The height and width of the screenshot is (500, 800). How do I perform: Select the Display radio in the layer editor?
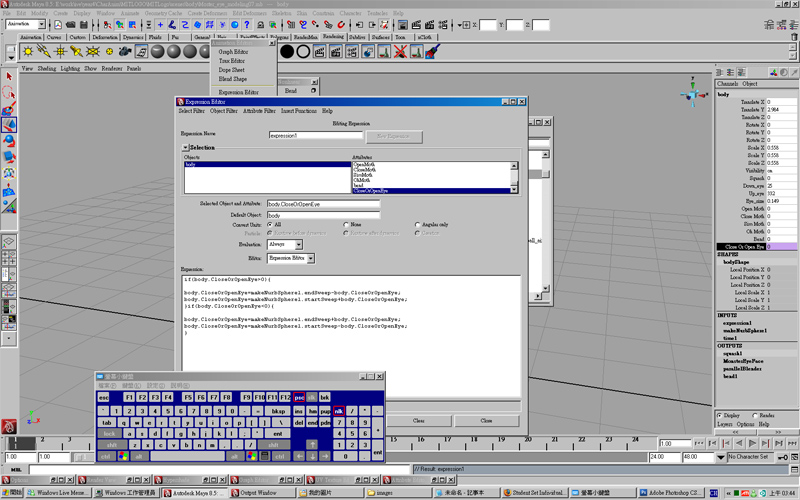[x=719, y=415]
